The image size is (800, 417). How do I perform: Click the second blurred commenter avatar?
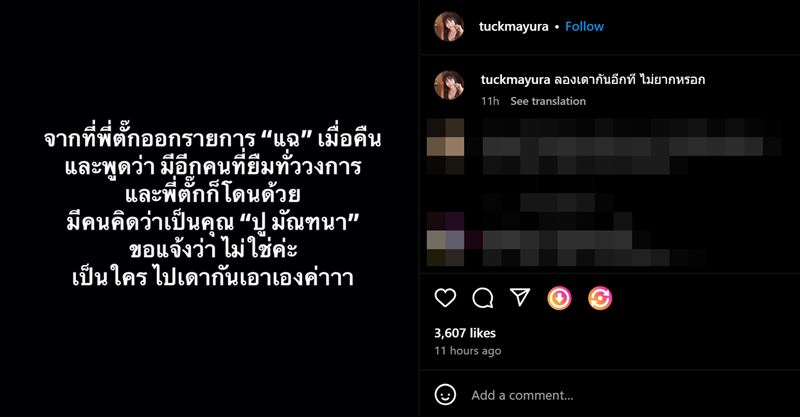(x=445, y=239)
